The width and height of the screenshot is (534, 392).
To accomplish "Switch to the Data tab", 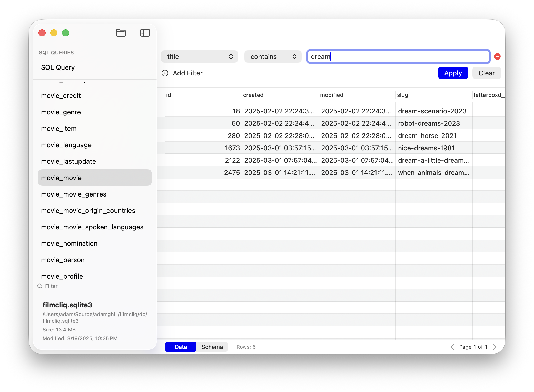I will pos(181,347).
